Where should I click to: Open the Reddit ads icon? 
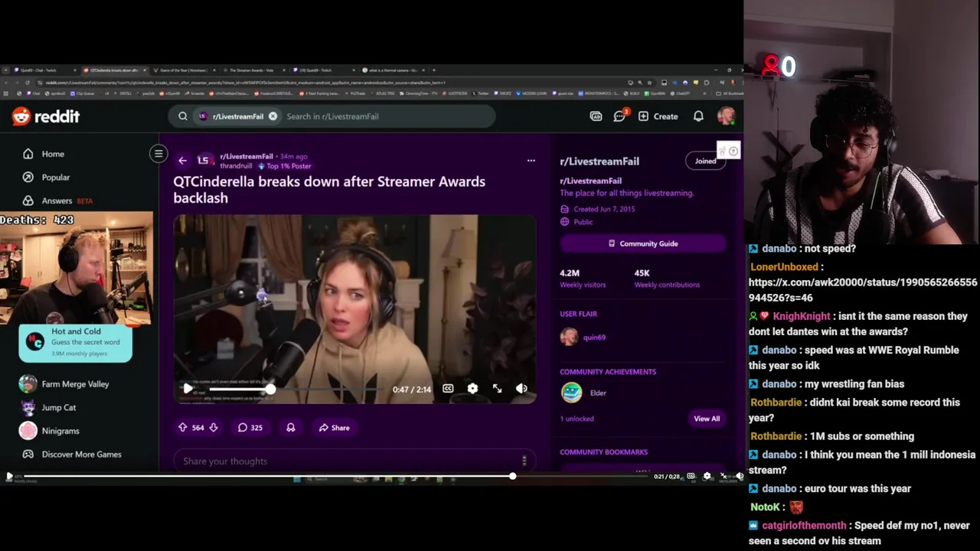[x=596, y=116]
